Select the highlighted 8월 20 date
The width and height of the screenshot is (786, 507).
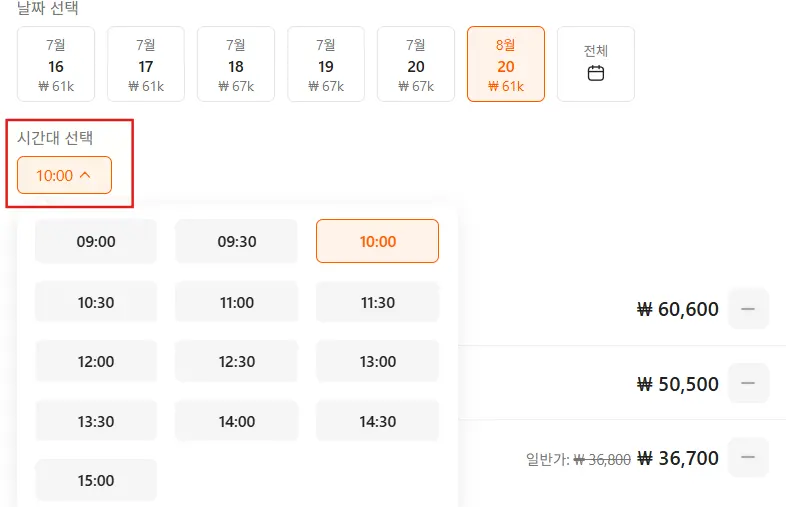506,64
